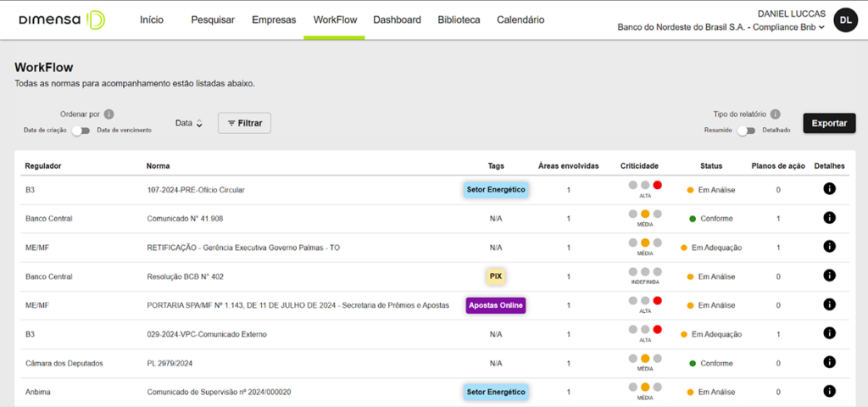The image size is (868, 407).
Task: Open the Biblioteca menu item
Action: [x=459, y=20]
